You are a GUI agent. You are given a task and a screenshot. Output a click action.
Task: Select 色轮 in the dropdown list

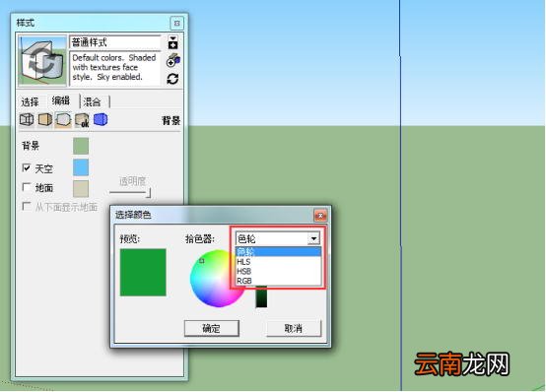(278, 251)
